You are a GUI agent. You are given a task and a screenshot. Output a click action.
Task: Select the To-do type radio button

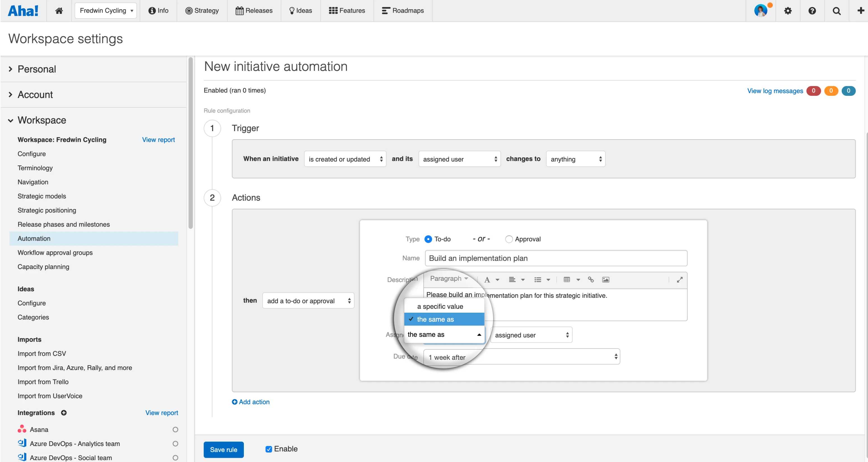pos(428,239)
